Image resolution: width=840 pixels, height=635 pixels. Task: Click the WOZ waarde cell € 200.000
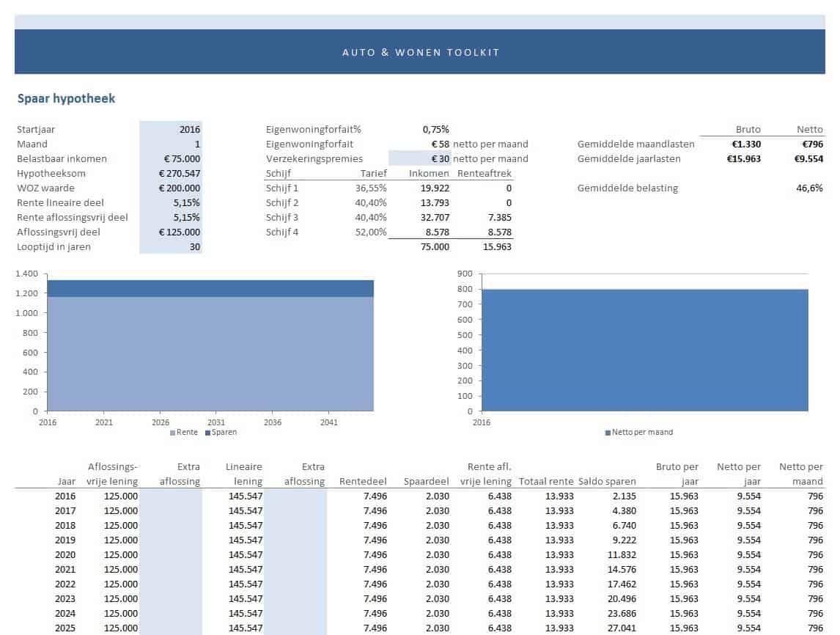(170, 188)
